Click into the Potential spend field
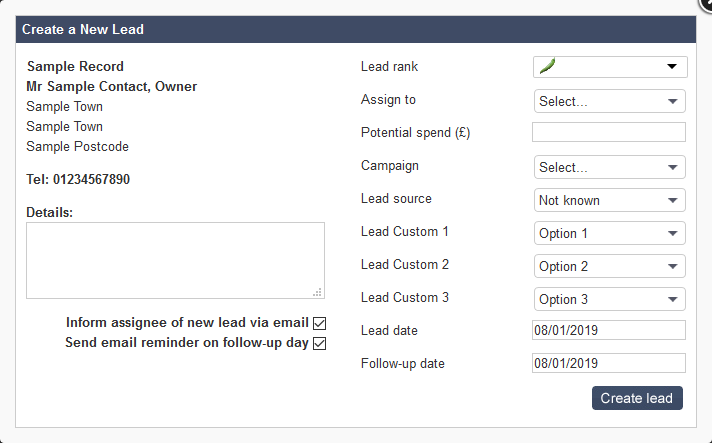This screenshot has height=443, width=712. click(x=608, y=133)
